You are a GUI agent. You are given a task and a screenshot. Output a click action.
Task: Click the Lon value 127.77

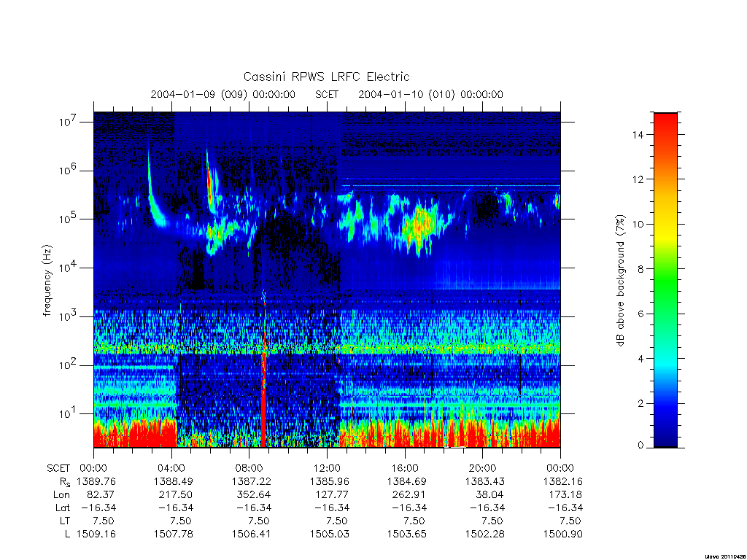(x=332, y=494)
